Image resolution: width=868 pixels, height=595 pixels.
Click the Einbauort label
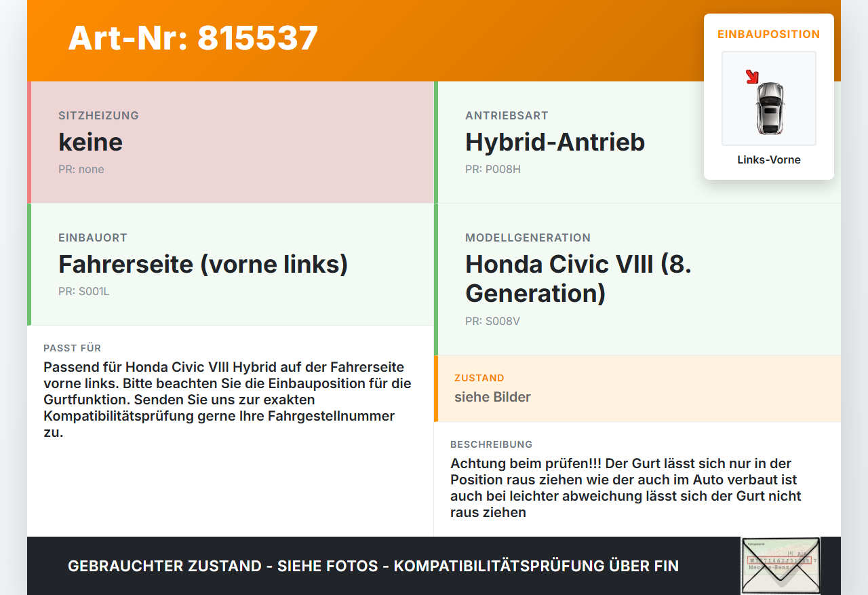click(x=93, y=237)
